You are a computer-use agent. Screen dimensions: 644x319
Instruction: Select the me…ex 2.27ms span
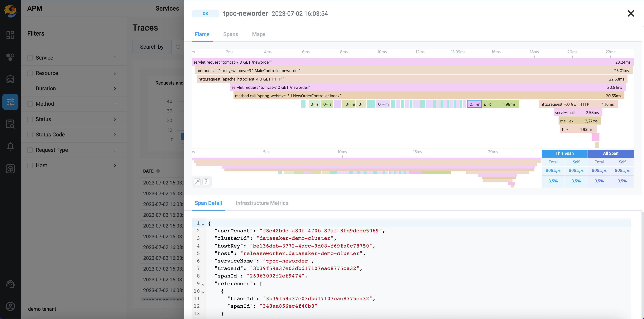tap(580, 121)
